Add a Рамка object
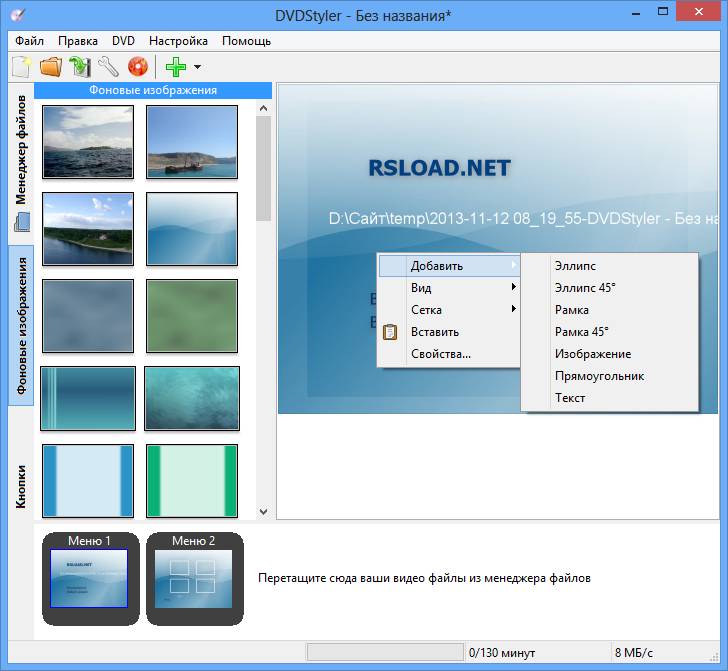The height and width of the screenshot is (671, 728). tap(610, 310)
